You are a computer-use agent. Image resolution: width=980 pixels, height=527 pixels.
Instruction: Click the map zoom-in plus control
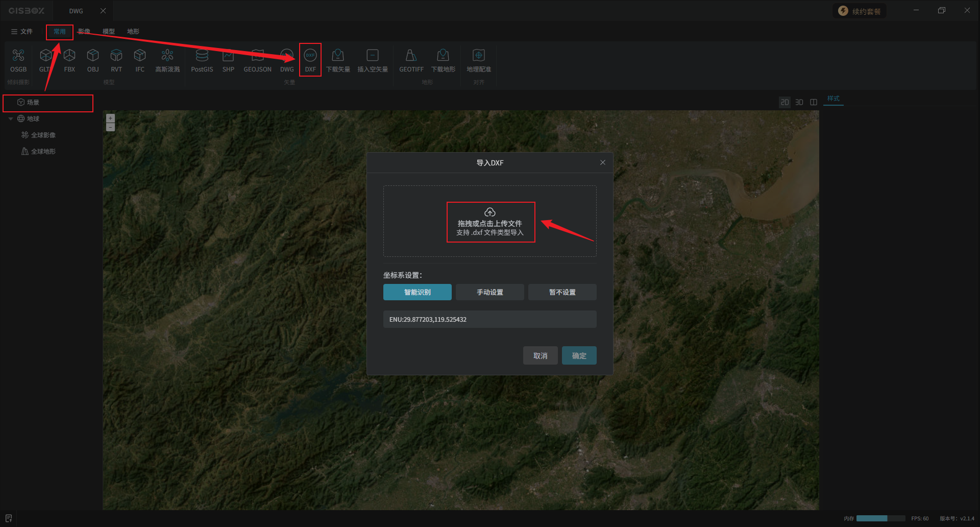click(x=110, y=118)
